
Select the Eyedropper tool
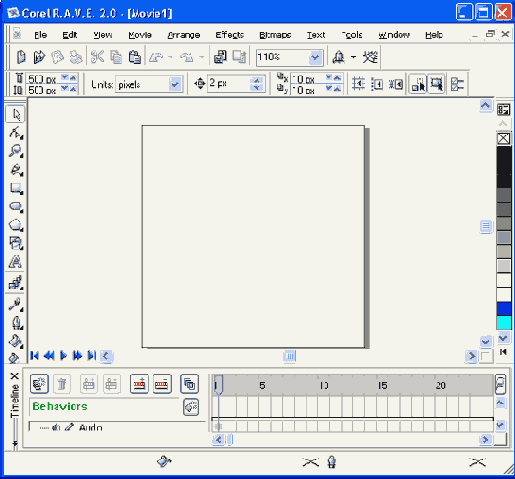click(x=15, y=304)
